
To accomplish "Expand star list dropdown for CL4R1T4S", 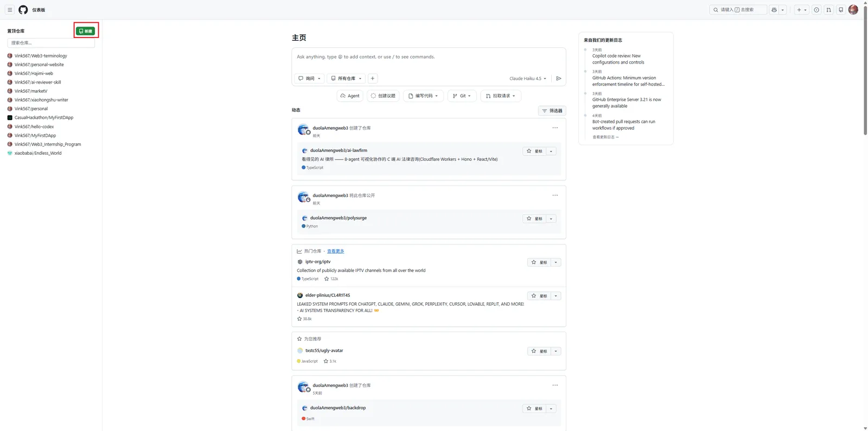I will 556,296.
